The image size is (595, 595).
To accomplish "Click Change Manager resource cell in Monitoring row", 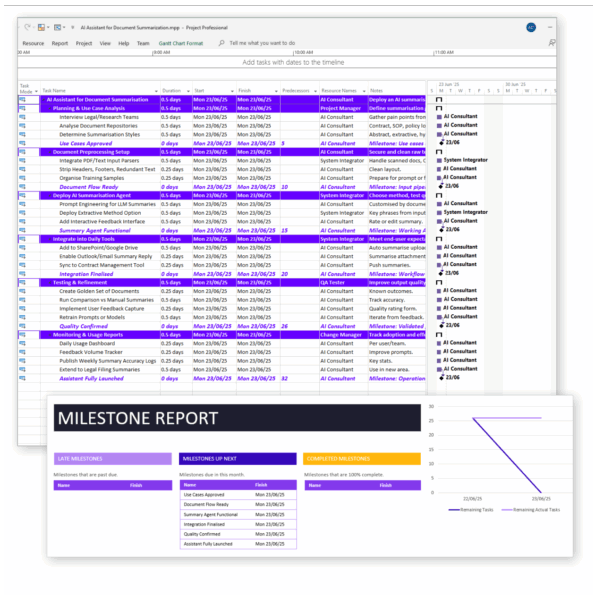I will tap(344, 335).
